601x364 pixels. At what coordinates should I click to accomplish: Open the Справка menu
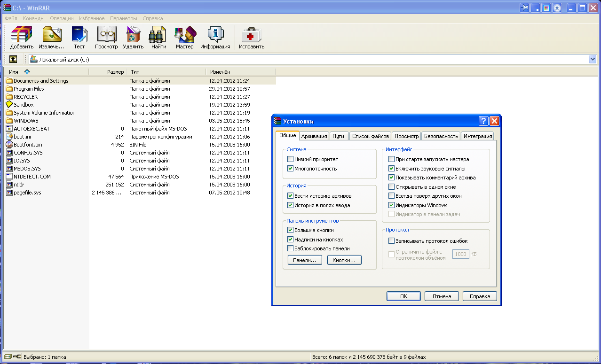[x=153, y=18]
